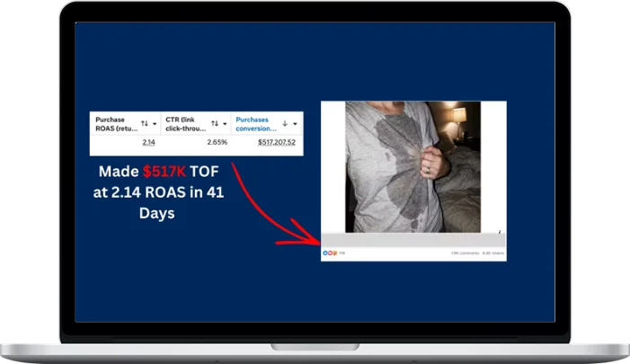Click the 2.65% CTR value cell
630x364 pixels.
point(217,142)
